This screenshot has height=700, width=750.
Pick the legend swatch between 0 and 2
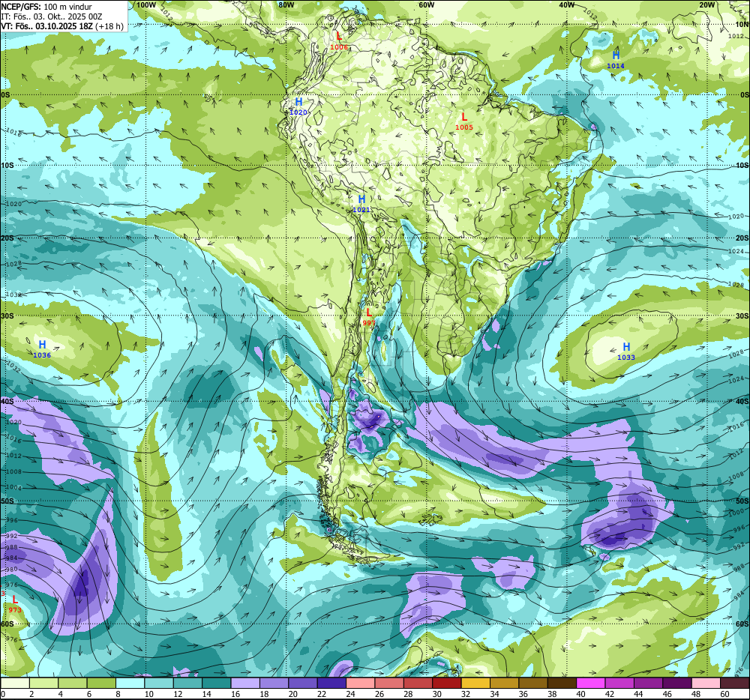(x=15, y=683)
